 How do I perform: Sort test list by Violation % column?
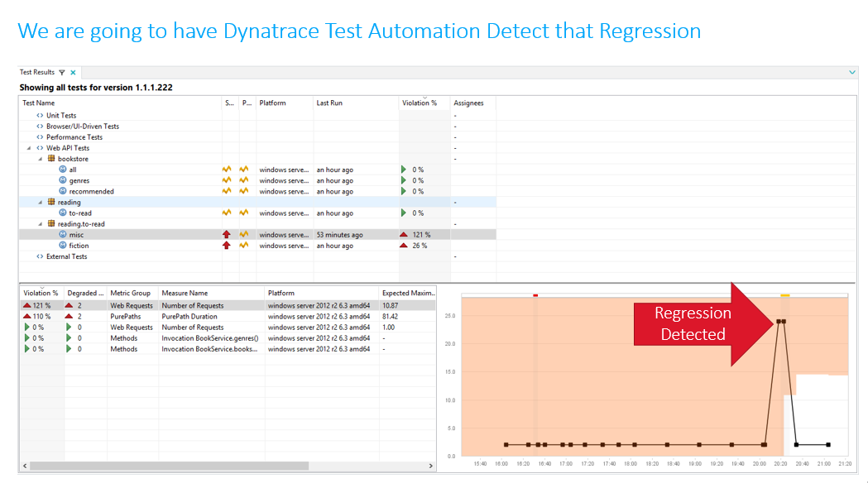pos(424,103)
